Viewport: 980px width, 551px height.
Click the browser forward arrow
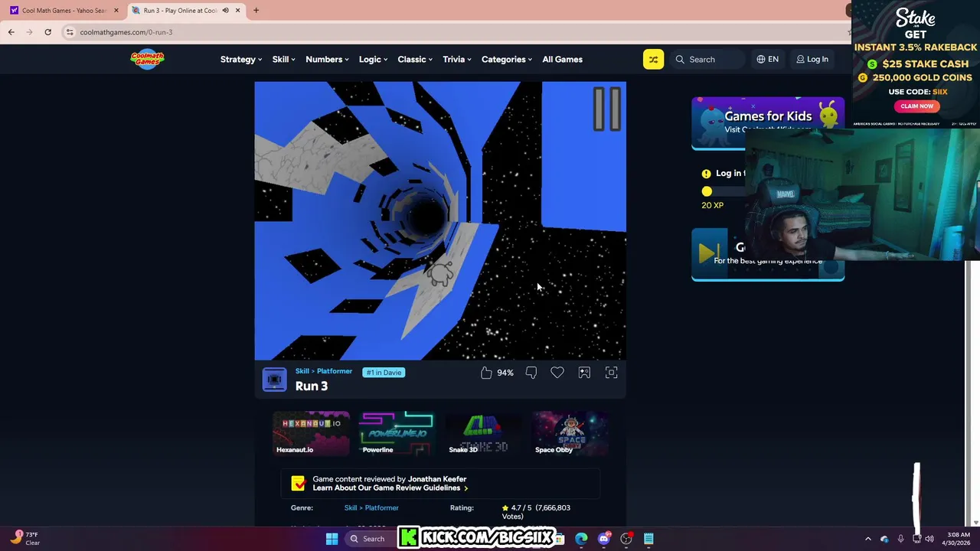coord(29,32)
